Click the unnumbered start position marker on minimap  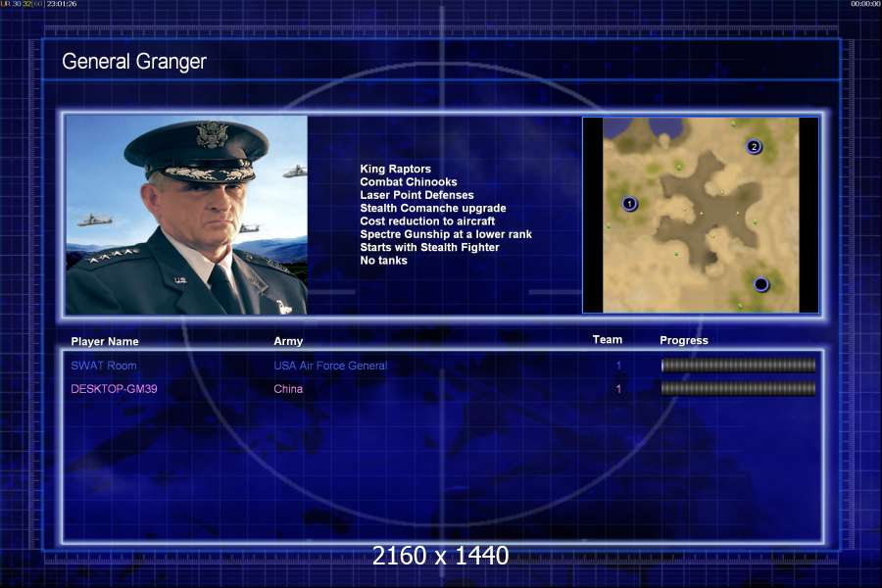[760, 285]
